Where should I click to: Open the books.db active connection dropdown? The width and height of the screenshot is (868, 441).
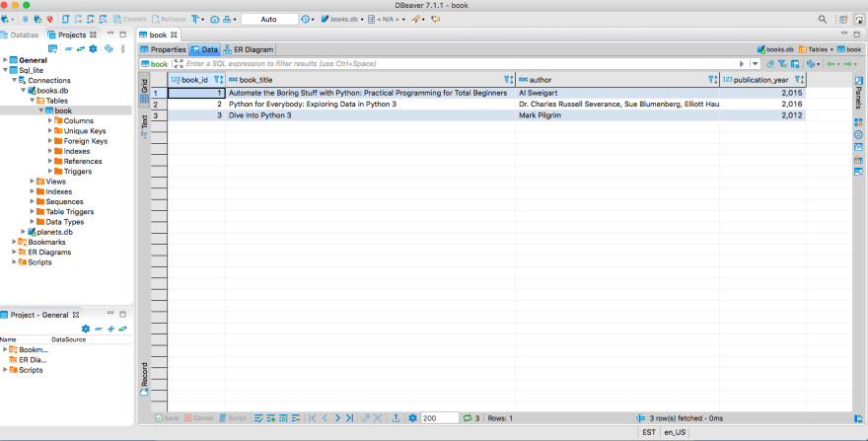342,19
